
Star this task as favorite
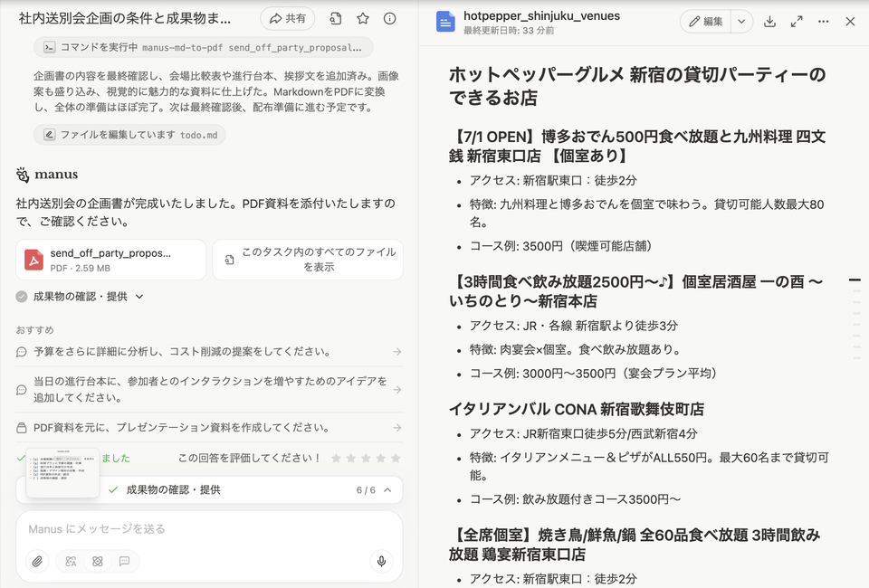pyautogui.click(x=363, y=18)
